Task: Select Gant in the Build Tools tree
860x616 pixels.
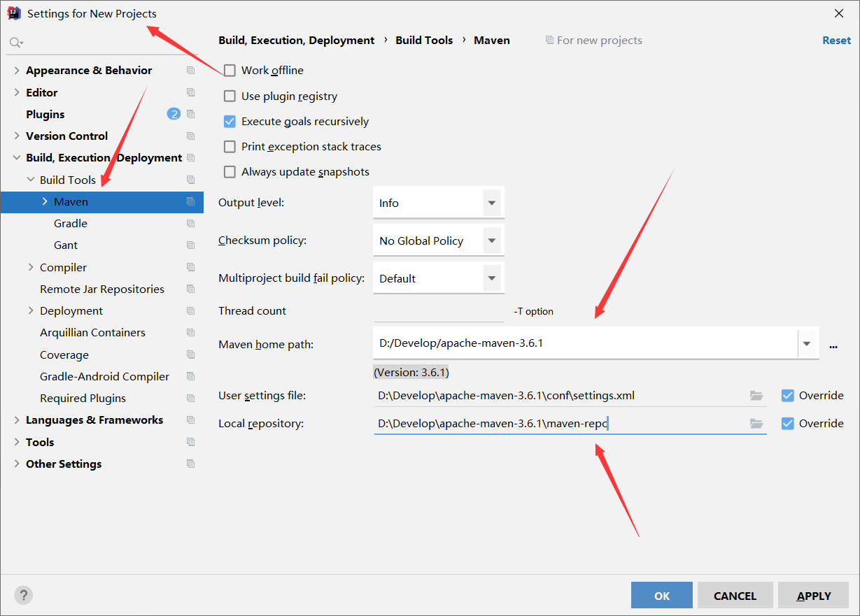Action: coord(66,245)
